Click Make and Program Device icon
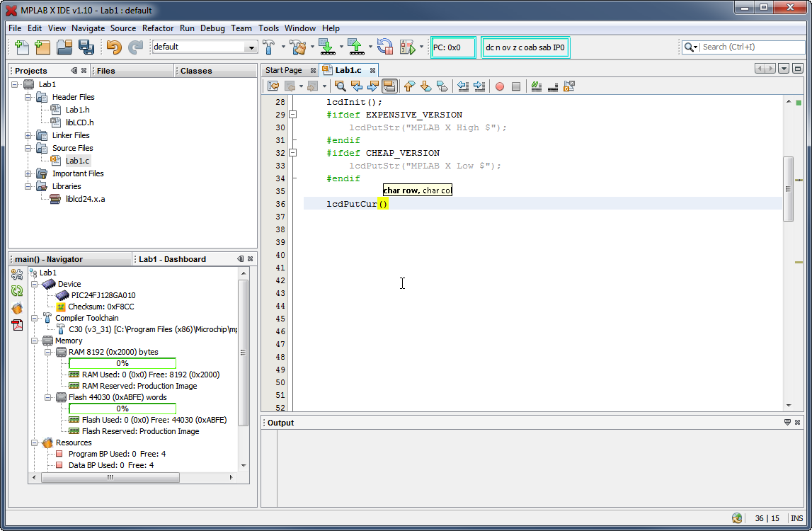 click(326, 47)
